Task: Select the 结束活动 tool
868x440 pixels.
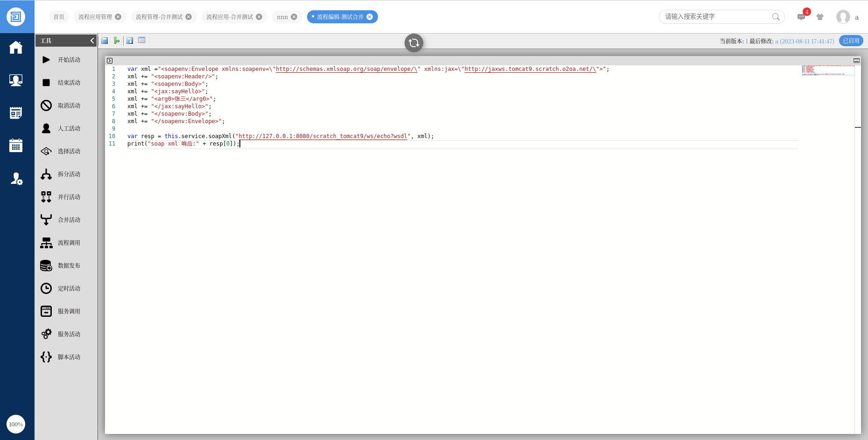Action: (66, 83)
